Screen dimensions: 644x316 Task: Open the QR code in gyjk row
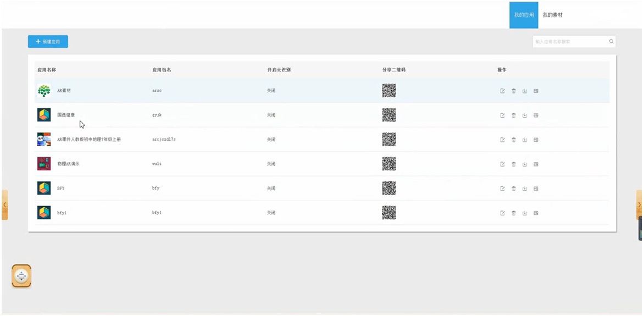click(389, 115)
